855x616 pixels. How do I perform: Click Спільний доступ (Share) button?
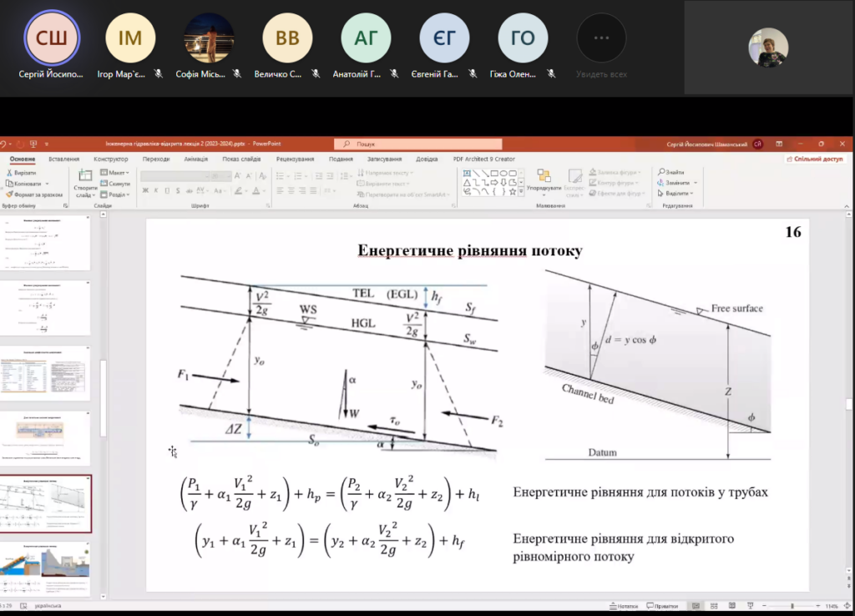(x=815, y=159)
